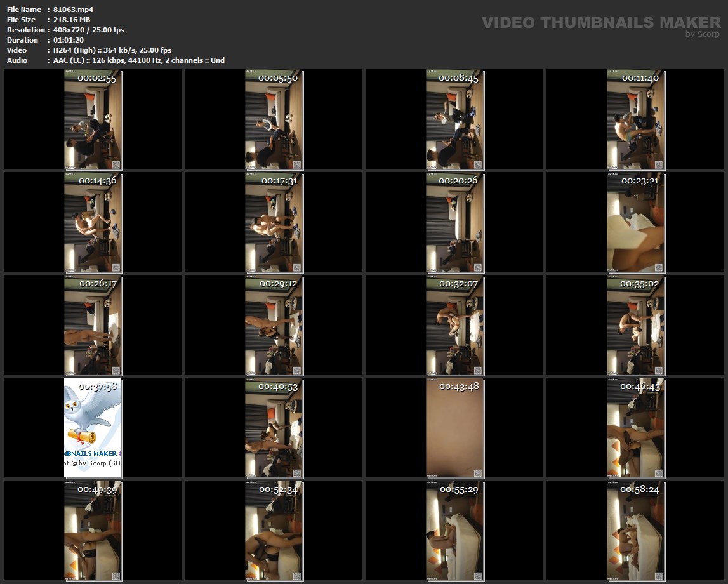
Task: Select the thumbnail stamped 00:40:53
Action: tap(274, 428)
